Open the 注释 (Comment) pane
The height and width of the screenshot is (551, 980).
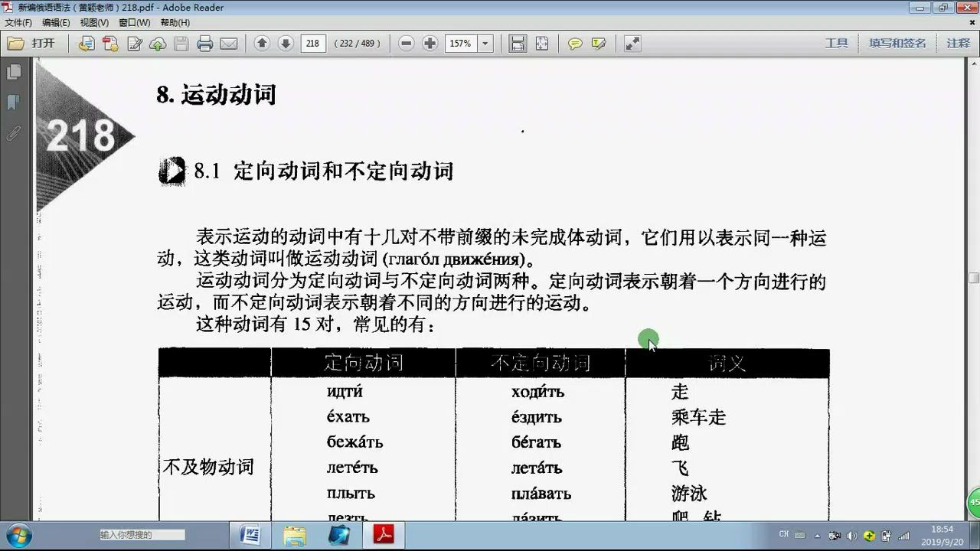coord(958,44)
